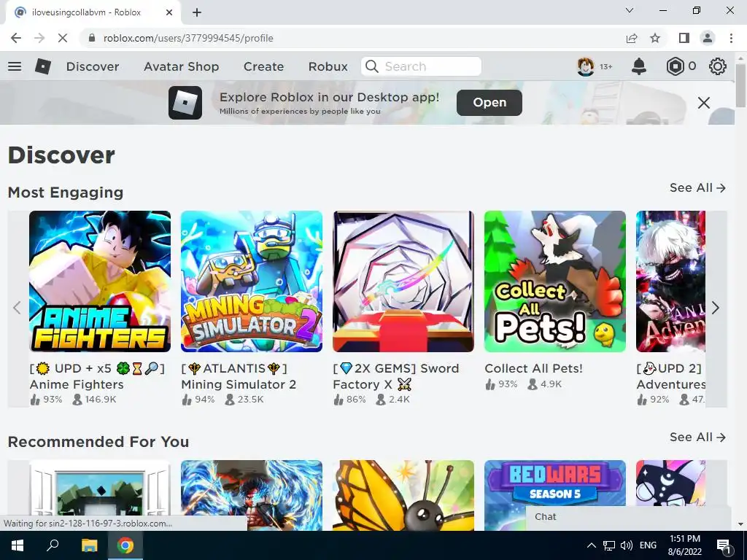Click the Roblox desktop app logo in banner

point(185,102)
